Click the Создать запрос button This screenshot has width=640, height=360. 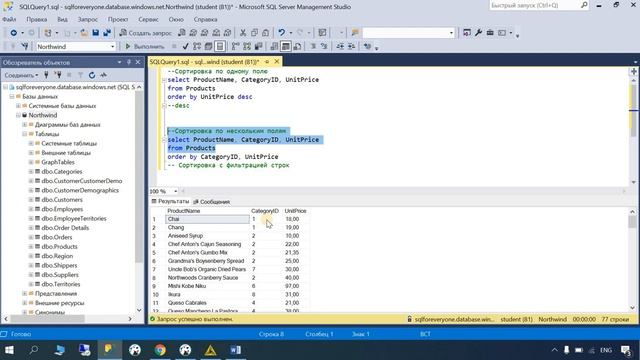(146, 33)
